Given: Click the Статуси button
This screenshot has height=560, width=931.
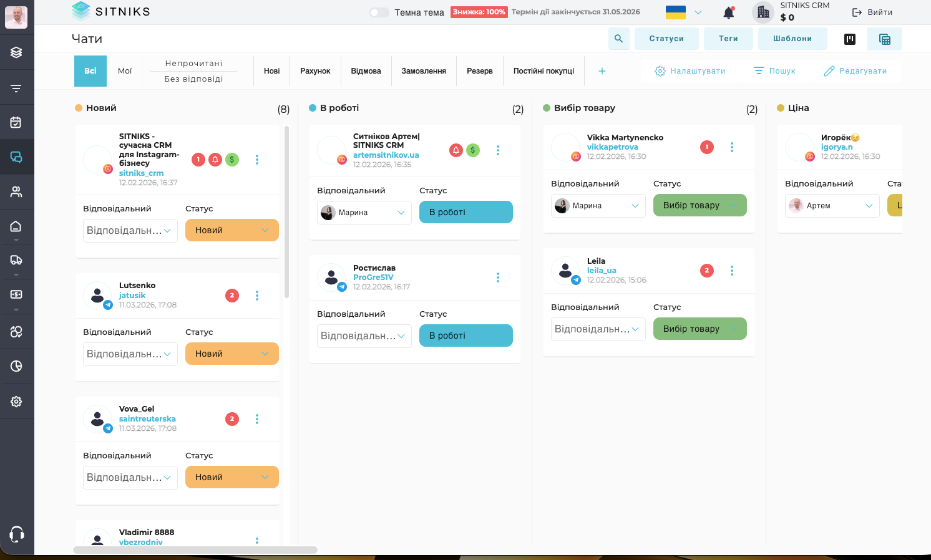Looking at the screenshot, I should tap(666, 38).
